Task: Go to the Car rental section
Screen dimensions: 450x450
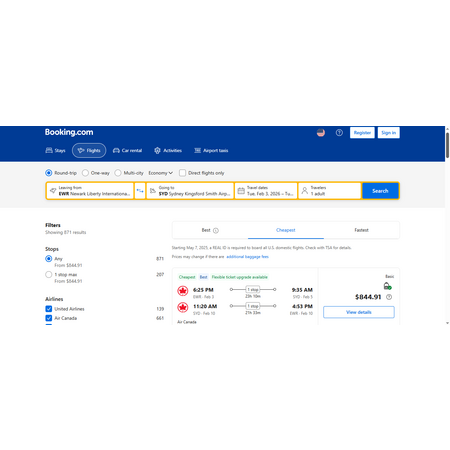Action: 127,150
